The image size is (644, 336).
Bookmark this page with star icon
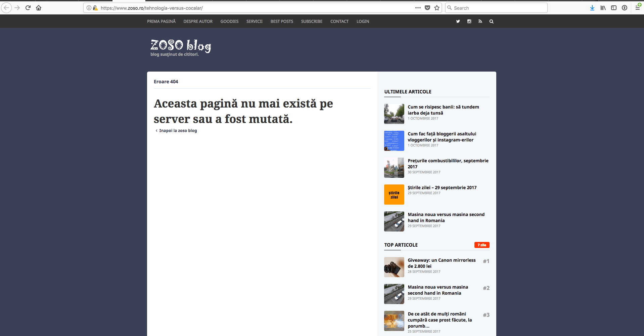437,8
